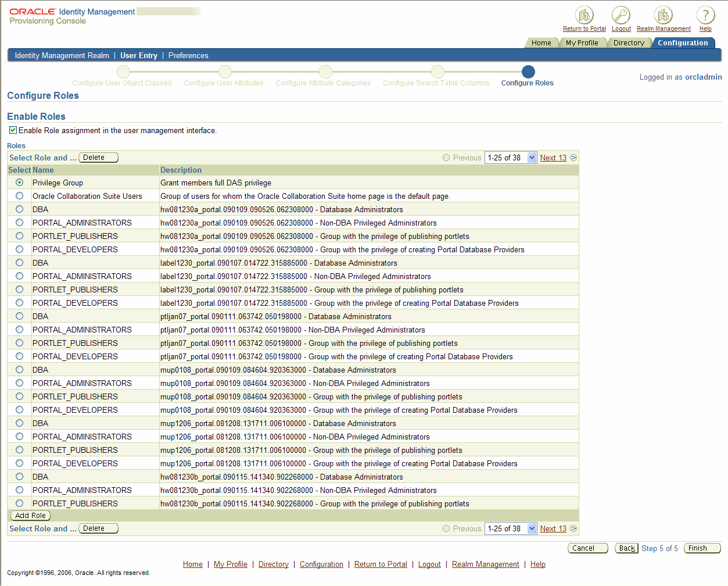Select PORTAL_ADMINISTRATORS role for mup1206_portal
This screenshot has height=586, width=728.
(x=20, y=437)
